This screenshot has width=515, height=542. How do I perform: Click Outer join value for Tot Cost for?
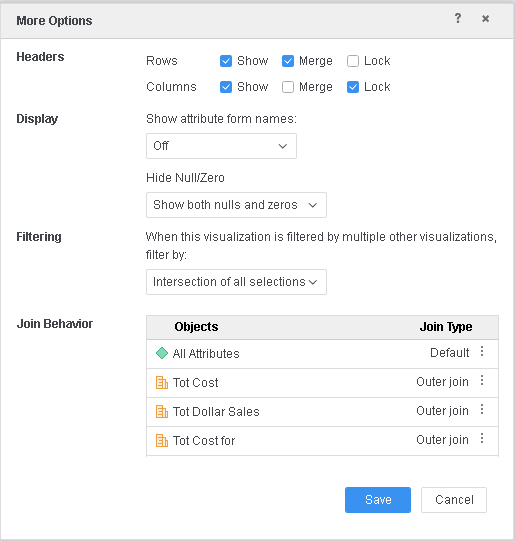(442, 440)
